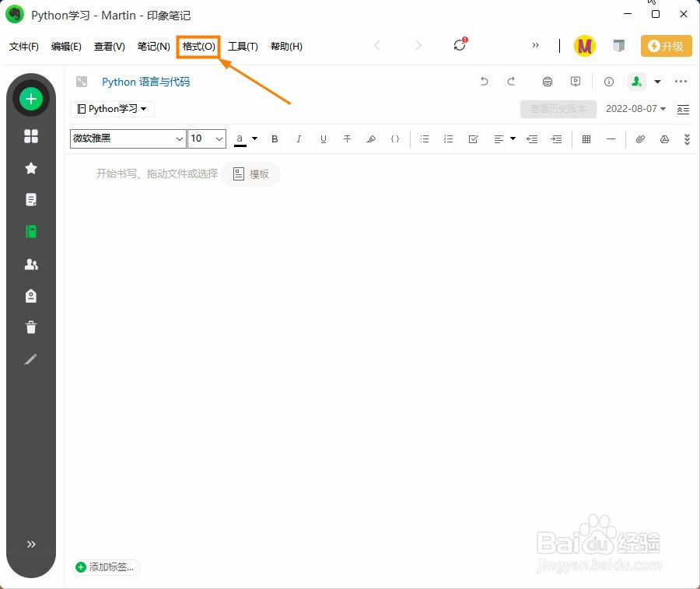This screenshot has height=589, width=700.
Task: Click the pen icon in sidebar
Action: (x=31, y=359)
